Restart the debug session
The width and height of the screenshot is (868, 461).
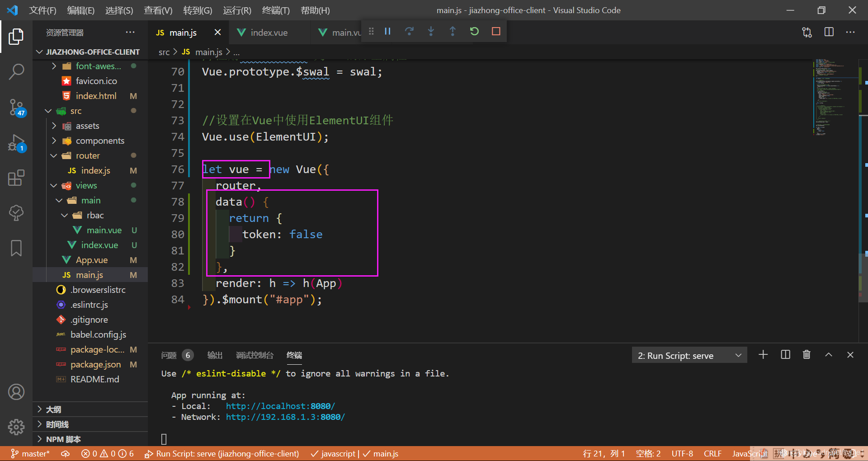point(474,31)
